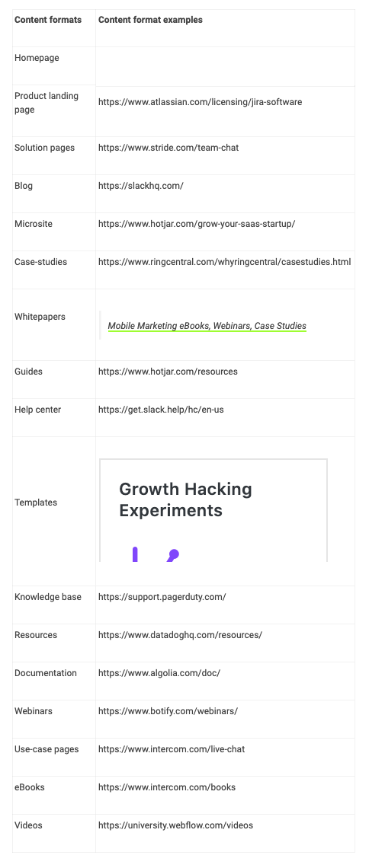This screenshot has width=369, height=868.
Task: Click the Botify webinars link
Action: coord(168,711)
